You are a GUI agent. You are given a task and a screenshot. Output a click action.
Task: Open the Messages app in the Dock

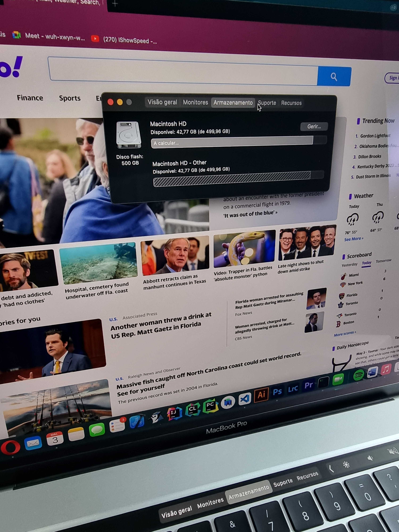pos(97,430)
